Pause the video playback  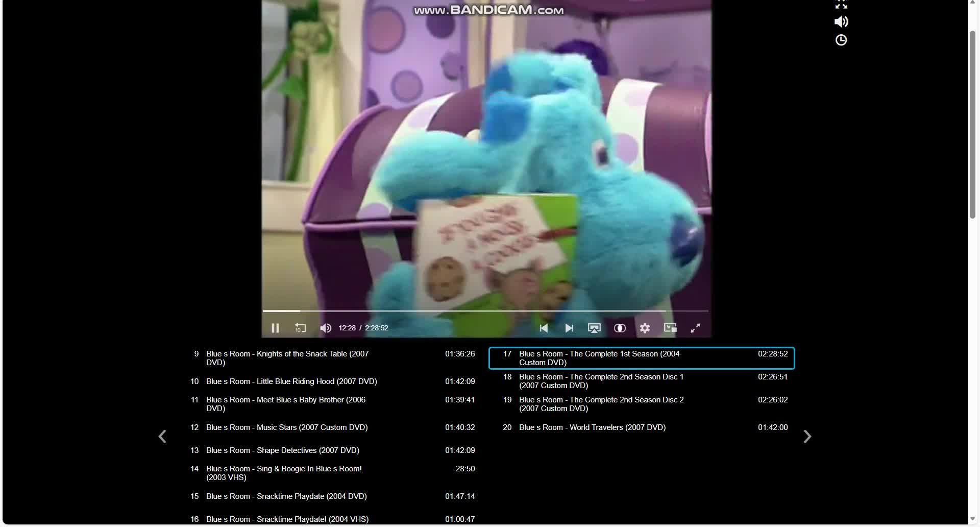pyautogui.click(x=275, y=328)
